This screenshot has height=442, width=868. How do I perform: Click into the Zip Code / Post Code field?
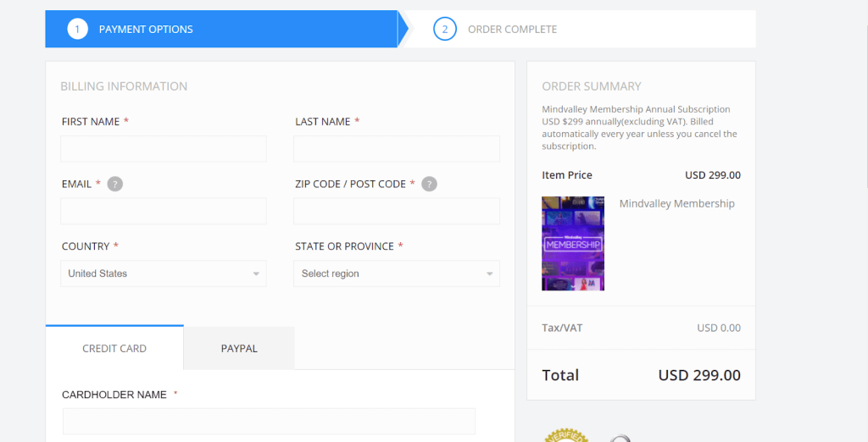(397, 211)
